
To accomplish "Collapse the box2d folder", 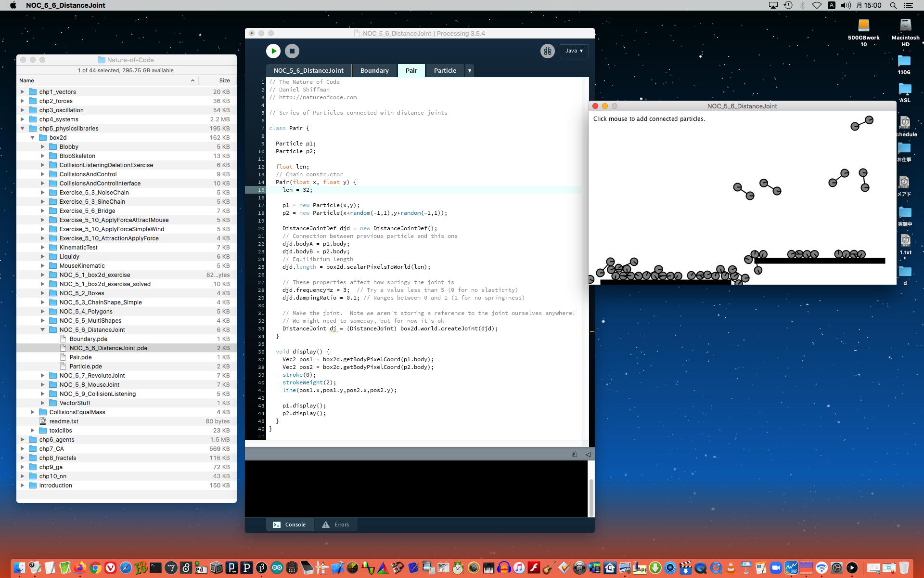I will tap(33, 138).
